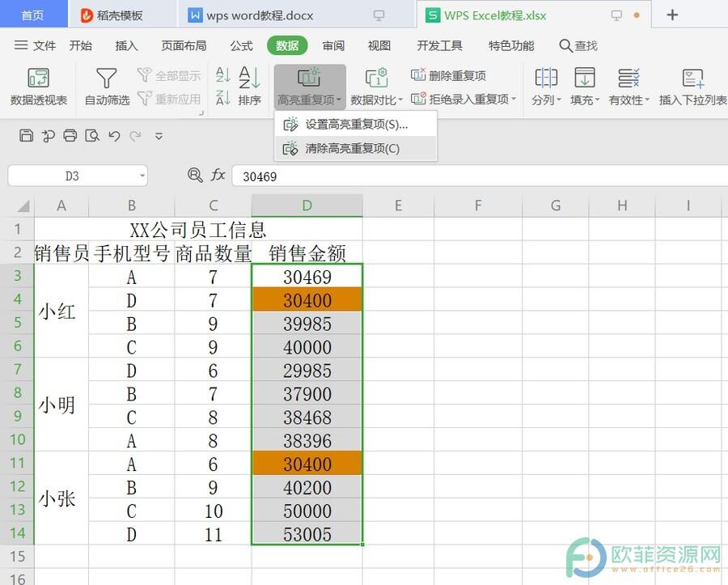
Task: Go to the 首页 home tab
Action: click(33, 15)
